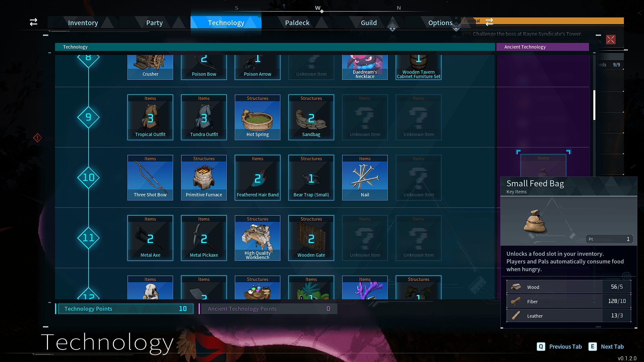The width and height of the screenshot is (644, 362).
Task: Click the Bear Trap Small structure icon
Action: pos(311,177)
